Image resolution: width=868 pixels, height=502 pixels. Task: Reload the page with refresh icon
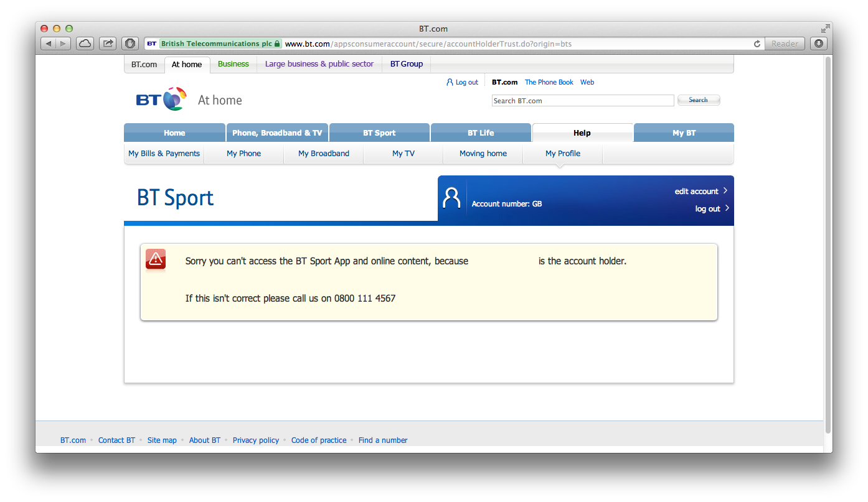(x=757, y=44)
